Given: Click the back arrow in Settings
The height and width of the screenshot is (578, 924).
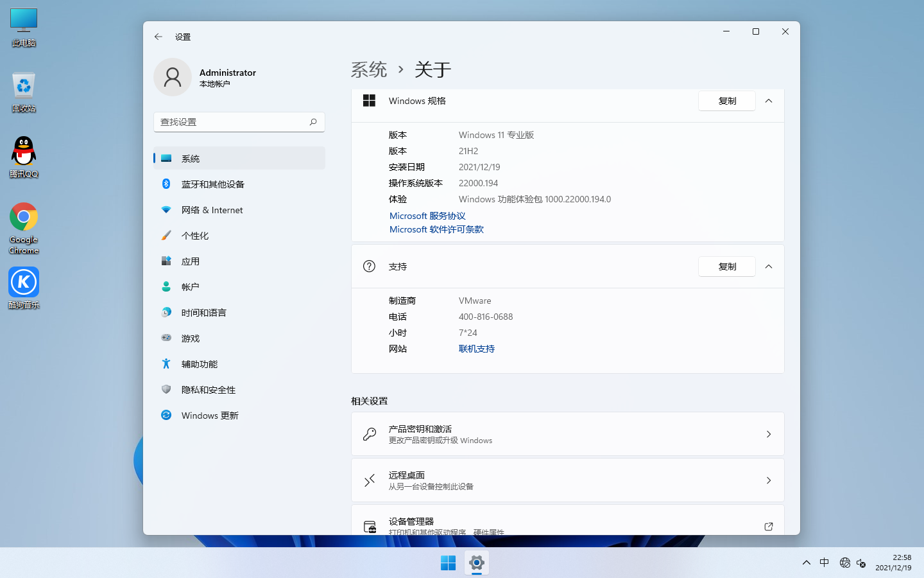Looking at the screenshot, I should (x=158, y=37).
